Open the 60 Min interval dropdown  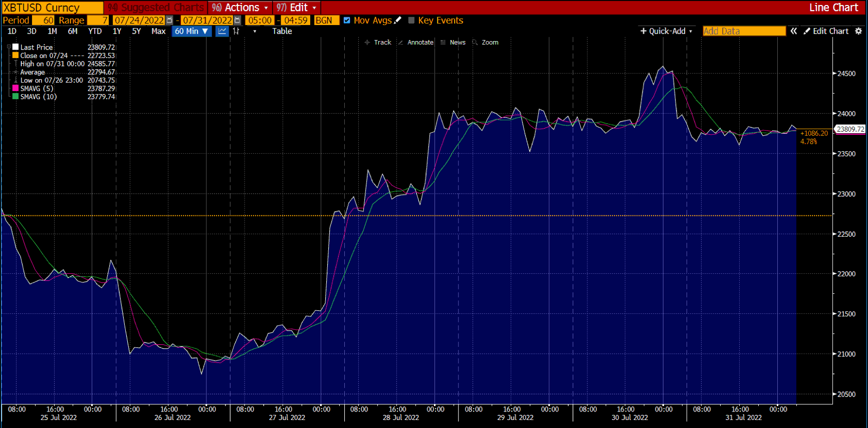(191, 31)
